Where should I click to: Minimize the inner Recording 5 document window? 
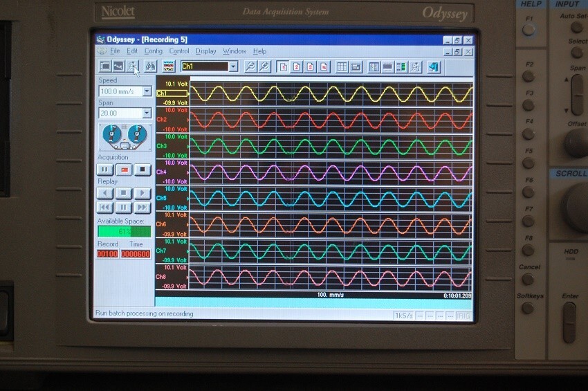tap(447, 52)
